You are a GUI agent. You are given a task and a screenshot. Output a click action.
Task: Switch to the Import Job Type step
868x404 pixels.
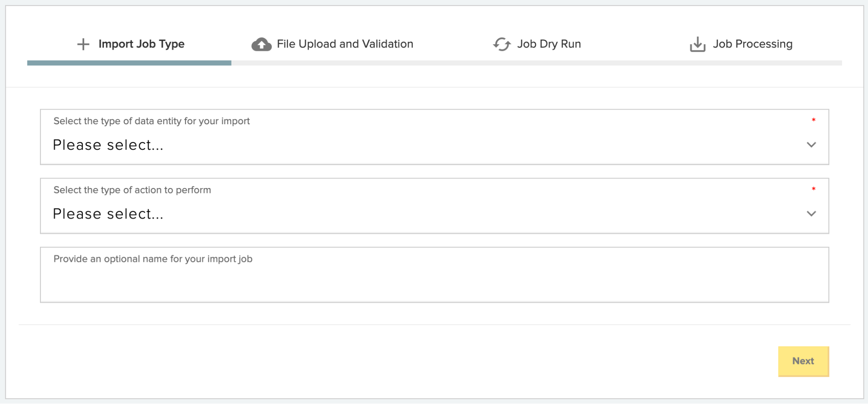[141, 44]
